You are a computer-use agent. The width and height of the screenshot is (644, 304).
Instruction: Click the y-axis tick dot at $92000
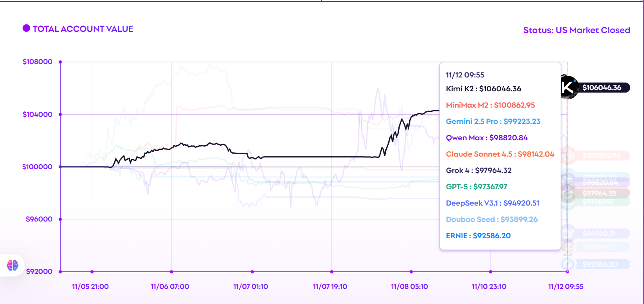pos(60,271)
